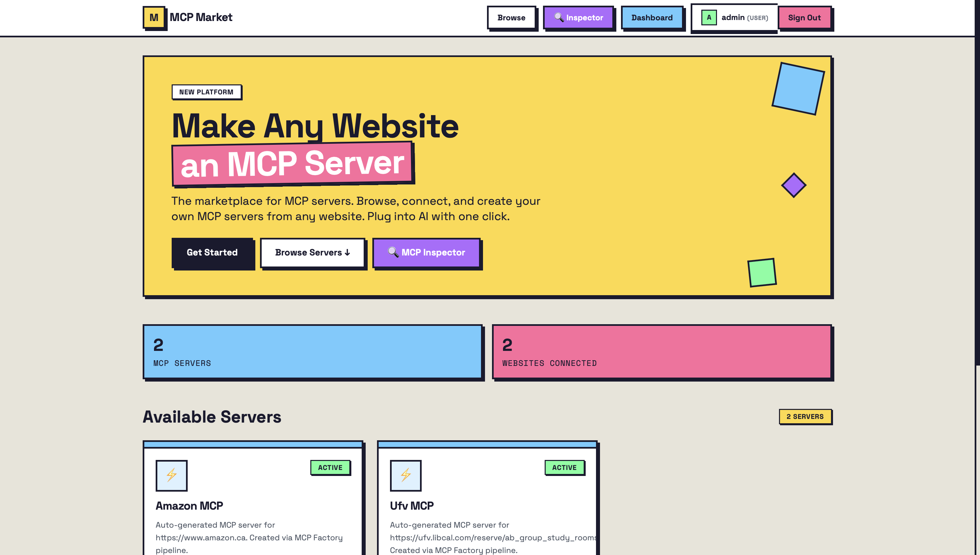Click the Active badge on Amazon MCP
980x555 pixels.
pyautogui.click(x=330, y=467)
